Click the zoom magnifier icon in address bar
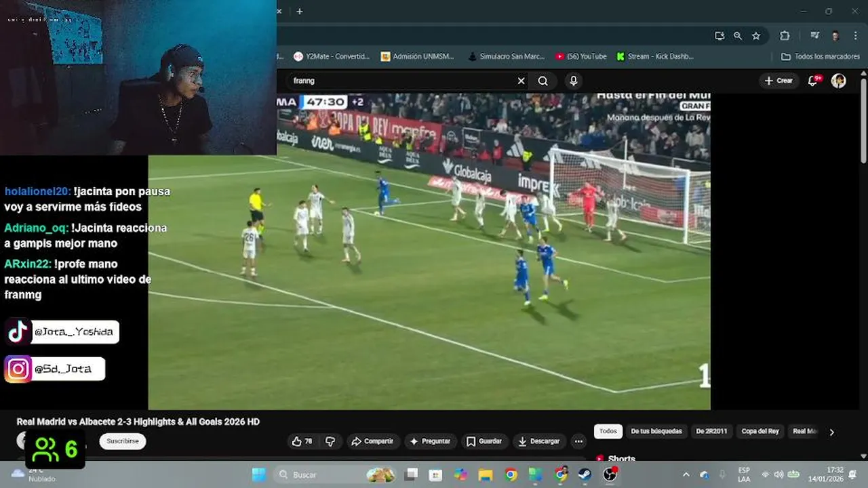The width and height of the screenshot is (868, 488). tap(738, 36)
